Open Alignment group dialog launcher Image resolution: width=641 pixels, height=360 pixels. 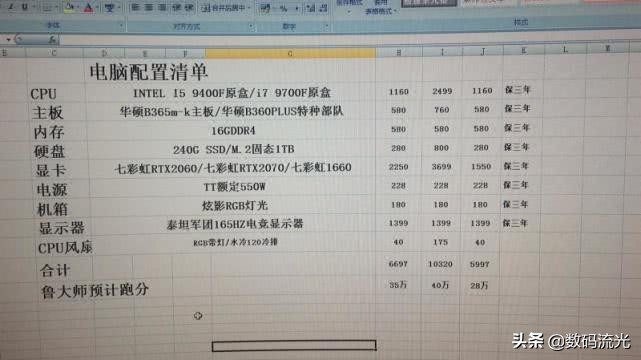tap(251, 26)
